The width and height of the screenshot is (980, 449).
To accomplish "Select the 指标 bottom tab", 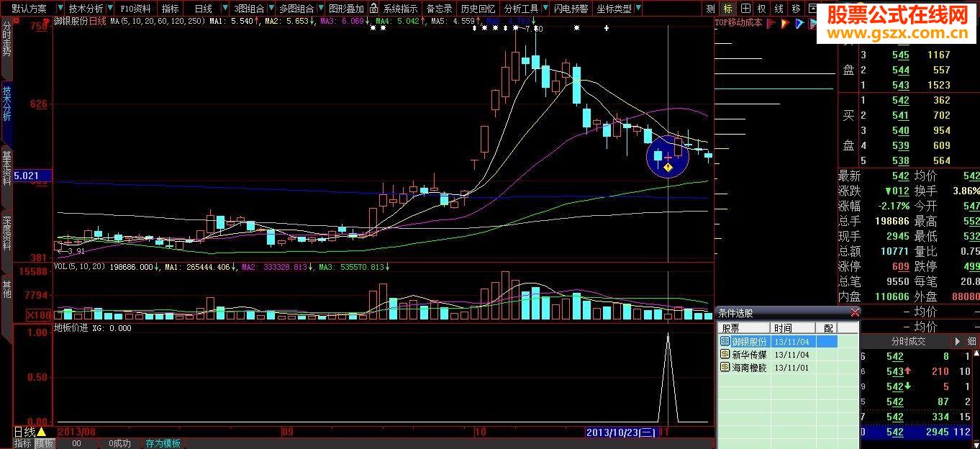I will coord(24,443).
